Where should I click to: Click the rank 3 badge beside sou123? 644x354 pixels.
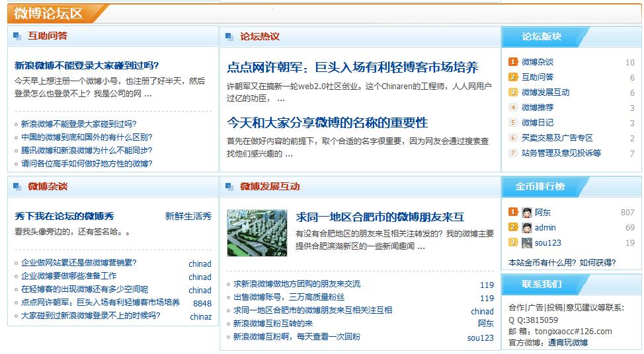513,242
